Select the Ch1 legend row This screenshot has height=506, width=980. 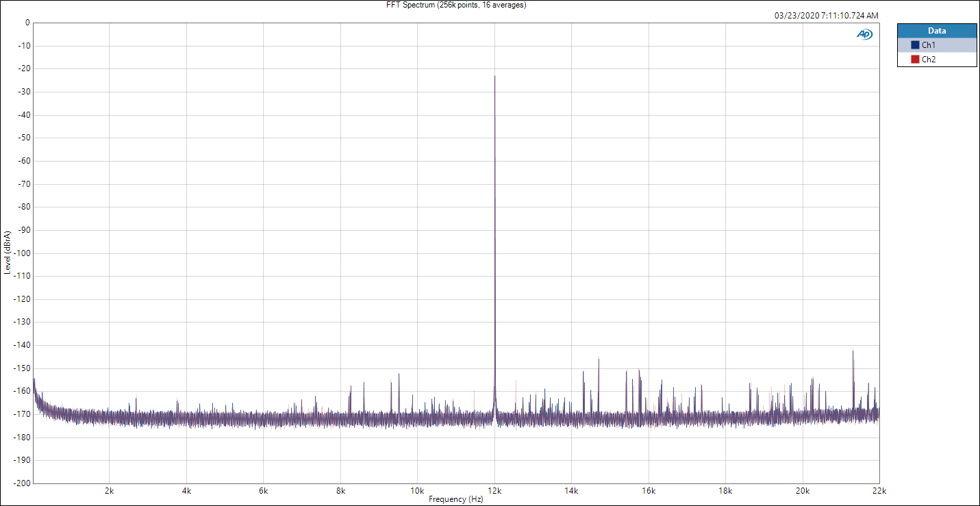[x=937, y=45]
